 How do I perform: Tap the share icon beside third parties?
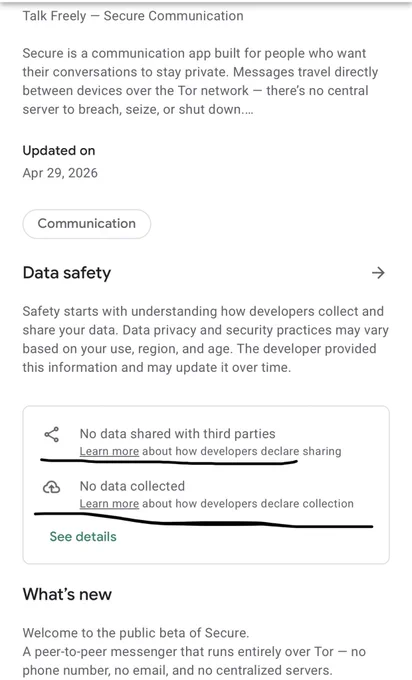tap(52, 435)
